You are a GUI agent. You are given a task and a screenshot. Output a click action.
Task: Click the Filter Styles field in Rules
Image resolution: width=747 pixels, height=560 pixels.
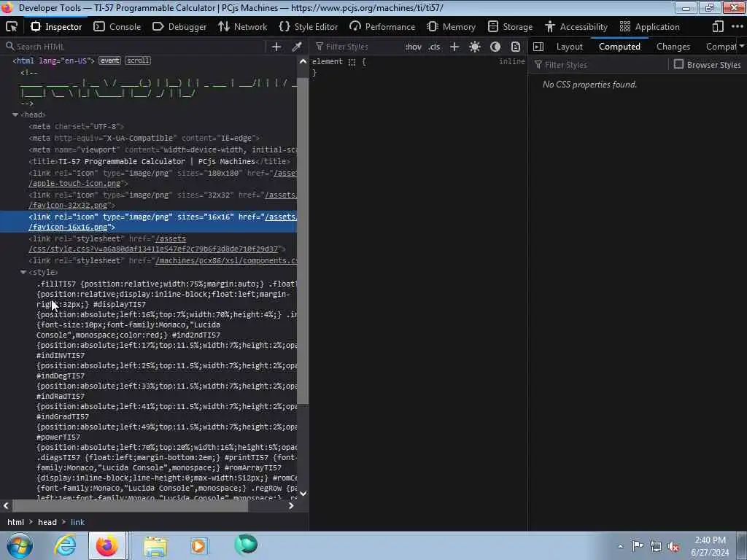click(357, 47)
